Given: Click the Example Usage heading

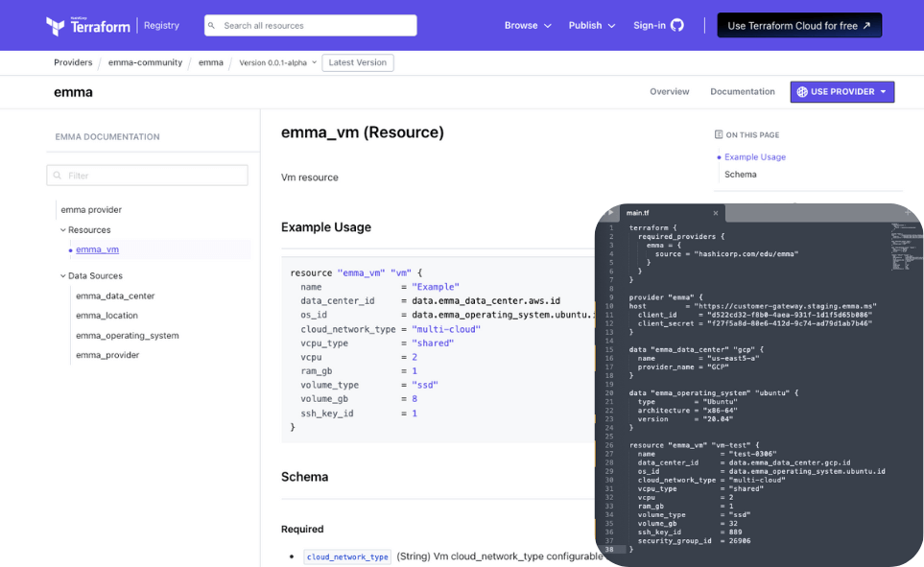Looking at the screenshot, I should click(x=326, y=227).
